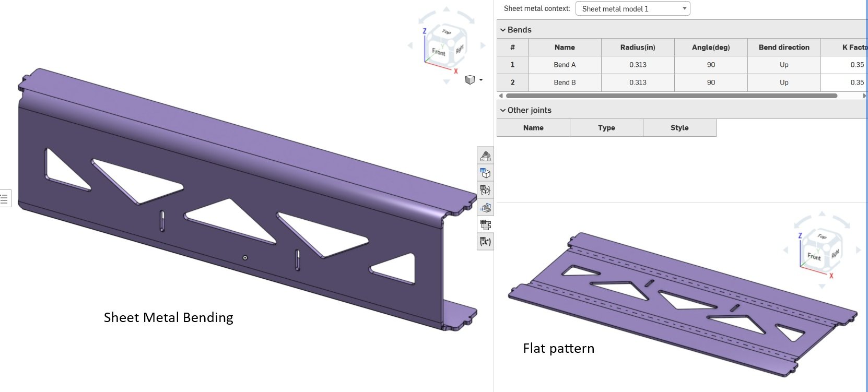Collapse the Other joints section
Screen dimensions: 868x392
(503, 110)
